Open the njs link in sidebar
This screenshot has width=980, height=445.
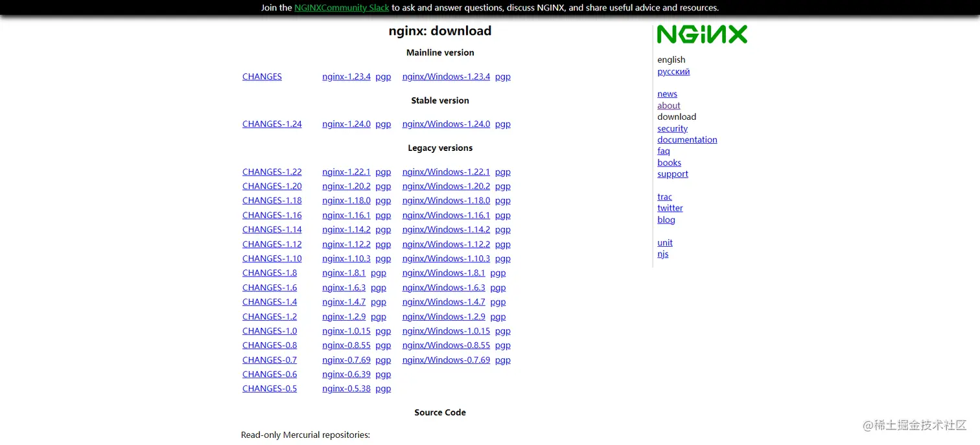coord(662,254)
